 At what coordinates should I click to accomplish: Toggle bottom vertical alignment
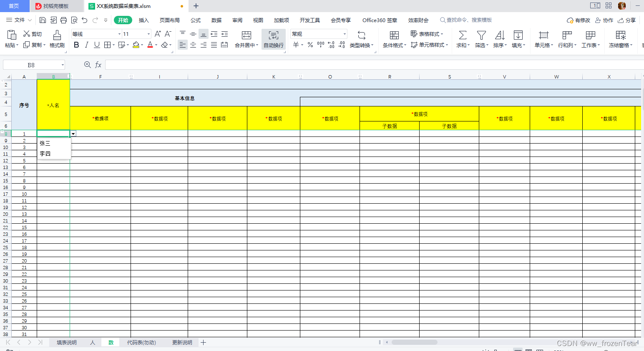[204, 34]
